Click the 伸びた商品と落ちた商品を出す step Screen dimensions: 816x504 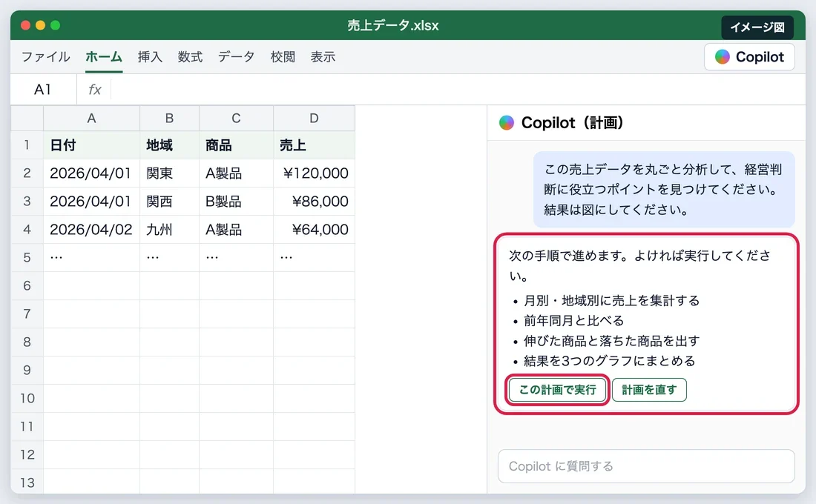click(611, 341)
